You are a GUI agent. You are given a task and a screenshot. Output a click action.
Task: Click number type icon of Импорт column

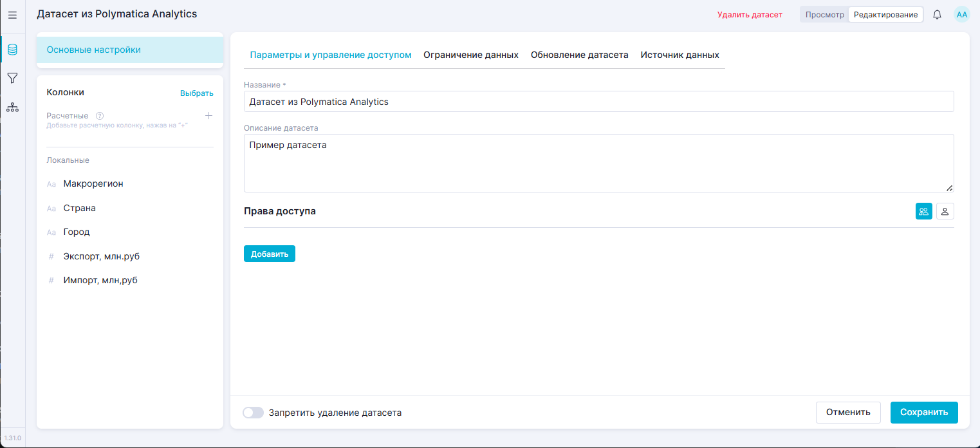pyautogui.click(x=51, y=281)
